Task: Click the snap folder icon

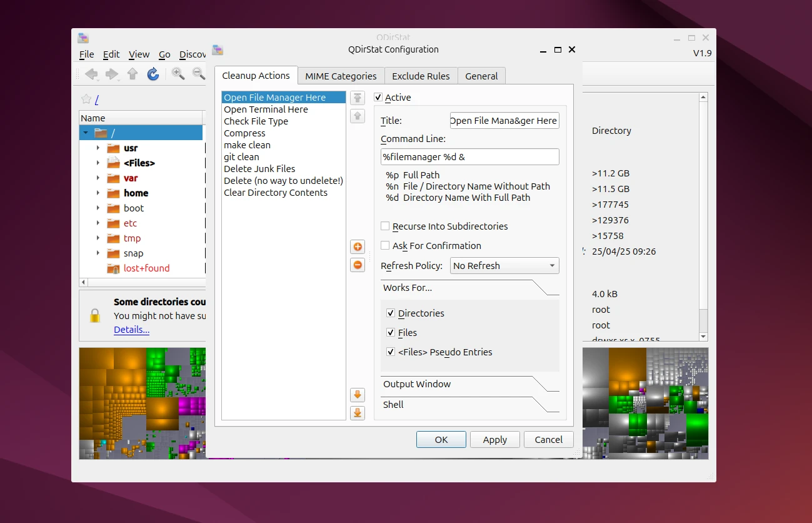Action: (113, 253)
